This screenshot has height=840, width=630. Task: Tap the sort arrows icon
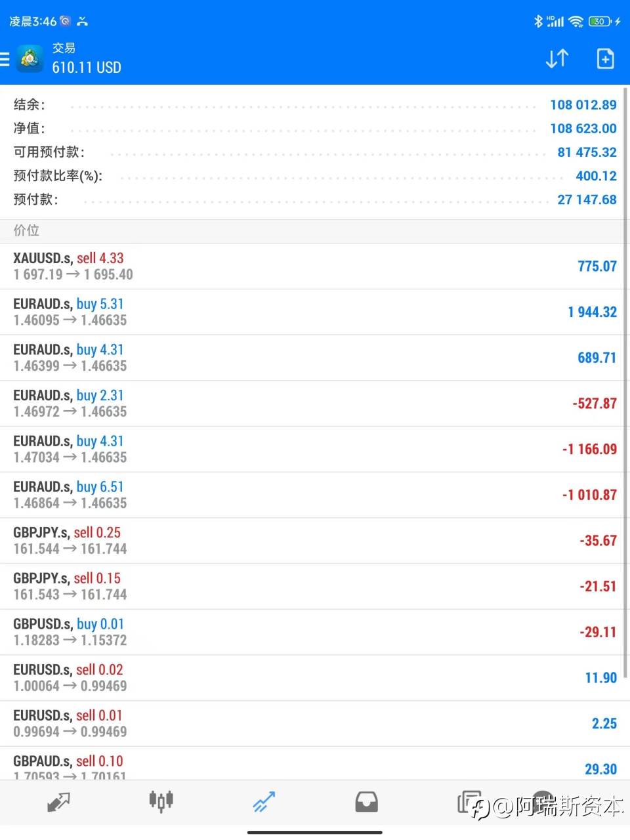tap(557, 59)
